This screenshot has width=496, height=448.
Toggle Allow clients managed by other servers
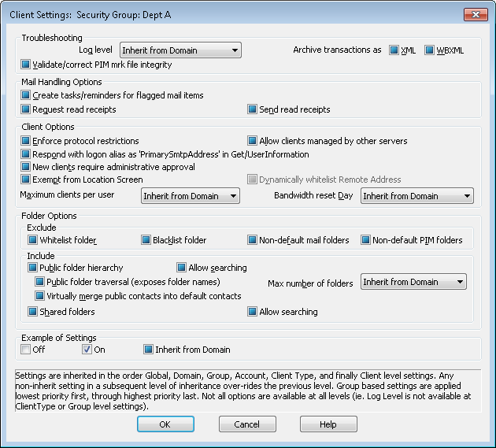click(x=253, y=141)
